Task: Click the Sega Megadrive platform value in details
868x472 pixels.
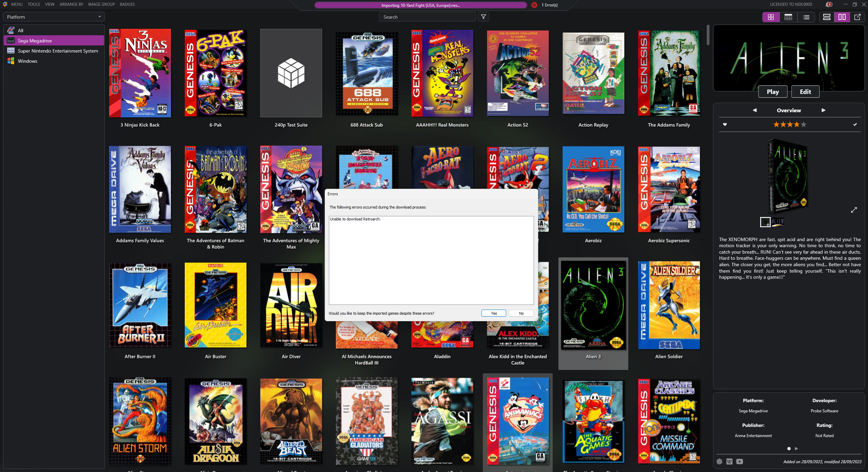Action: pos(753,411)
